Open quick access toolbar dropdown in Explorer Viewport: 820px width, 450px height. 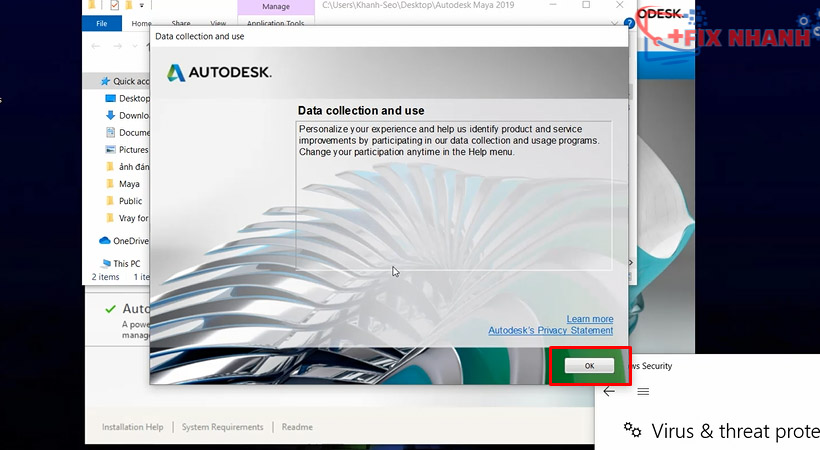click(142, 6)
